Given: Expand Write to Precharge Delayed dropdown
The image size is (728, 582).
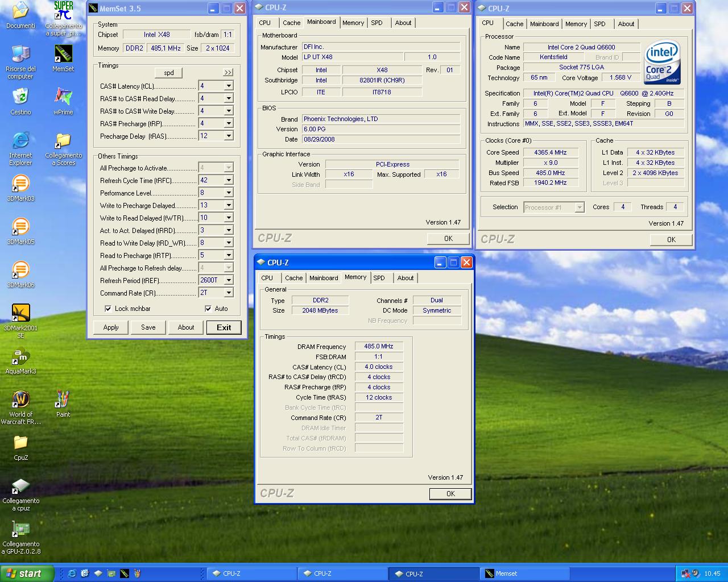Looking at the screenshot, I should pyautogui.click(x=229, y=205).
